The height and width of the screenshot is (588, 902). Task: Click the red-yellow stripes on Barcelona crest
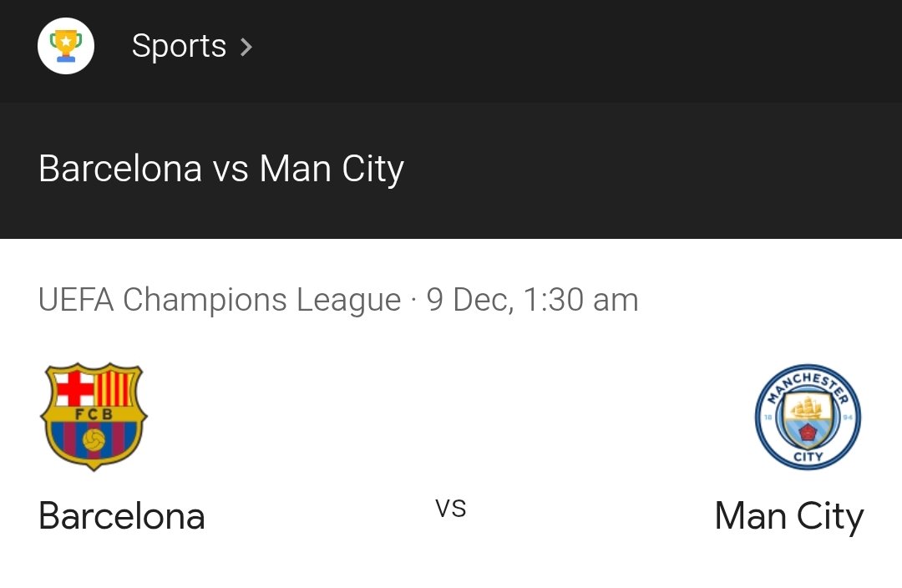click(x=114, y=388)
